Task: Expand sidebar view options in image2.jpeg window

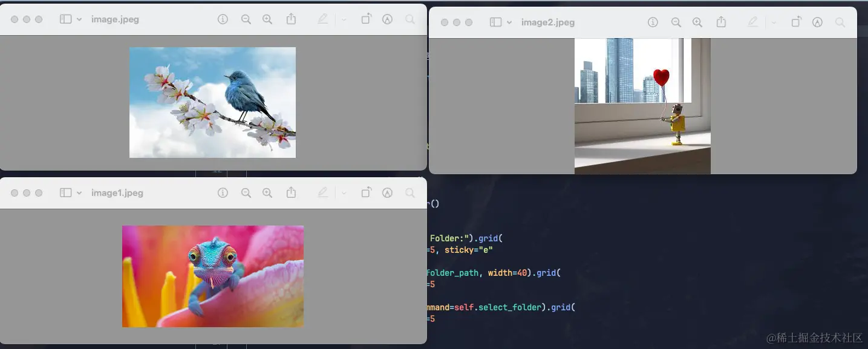Action: 509,22
